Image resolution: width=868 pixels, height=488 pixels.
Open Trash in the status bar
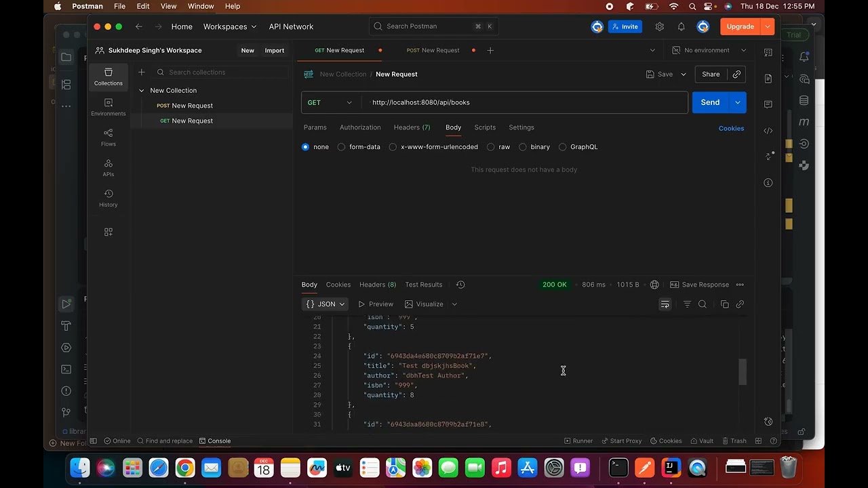(734, 441)
